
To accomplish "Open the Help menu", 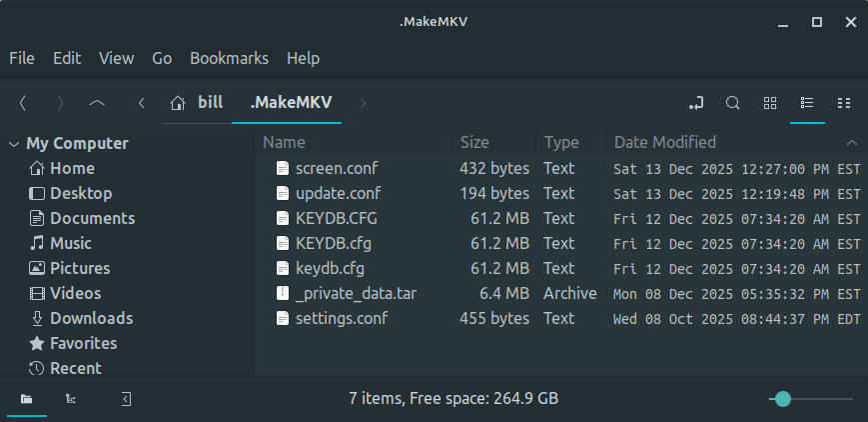I will [303, 58].
